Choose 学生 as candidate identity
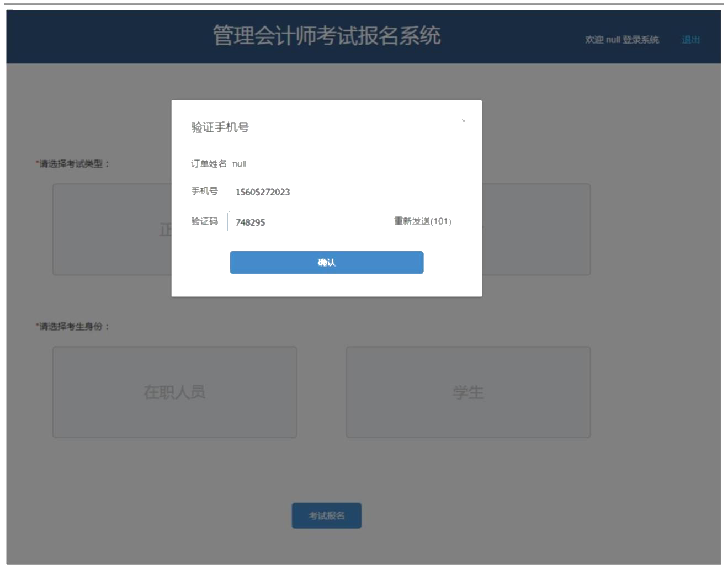The image size is (728, 569). click(x=468, y=393)
